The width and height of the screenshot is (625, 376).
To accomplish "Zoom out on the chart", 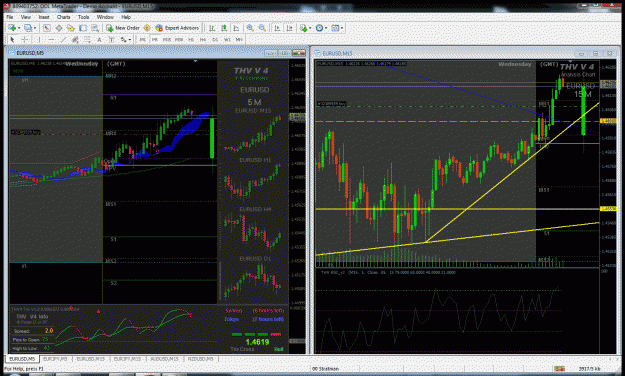I will tap(262, 28).
